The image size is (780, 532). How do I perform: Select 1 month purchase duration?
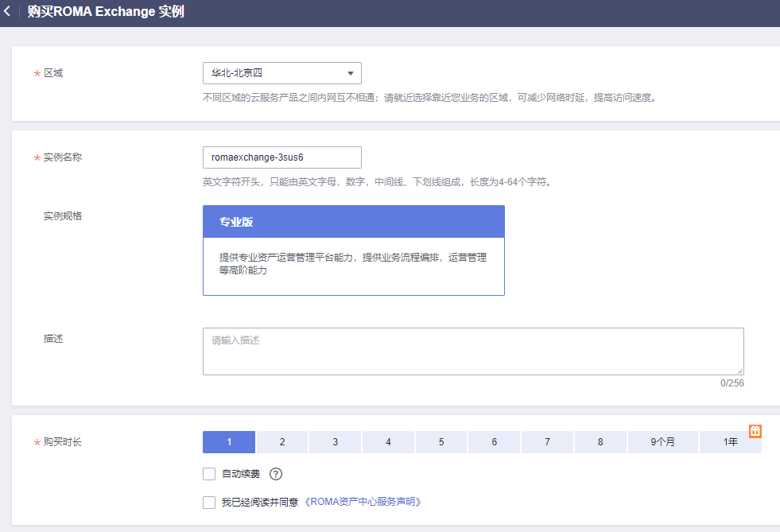point(229,442)
